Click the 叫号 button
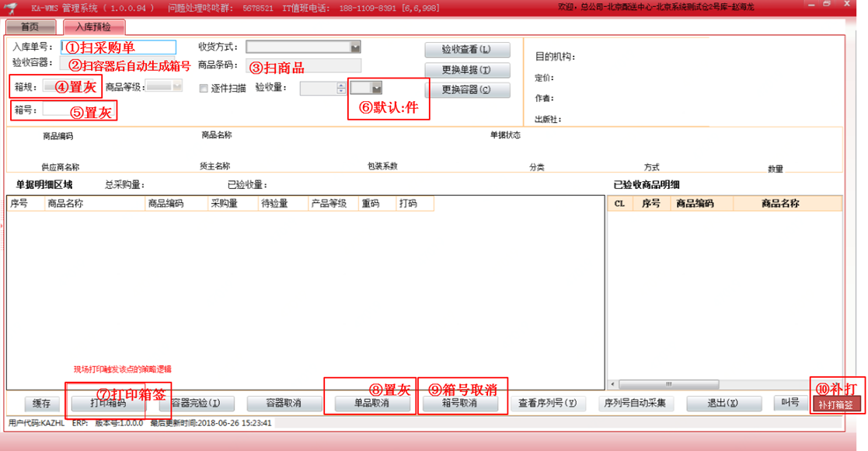This screenshot has height=451, width=868. click(x=790, y=403)
